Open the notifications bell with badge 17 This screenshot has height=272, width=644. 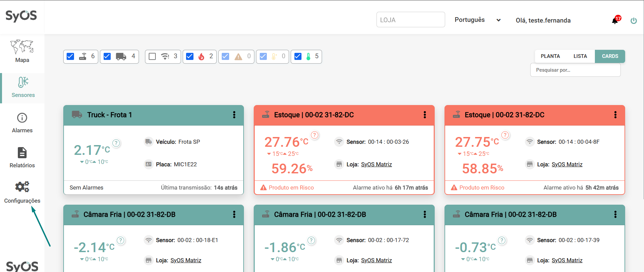[x=615, y=20]
